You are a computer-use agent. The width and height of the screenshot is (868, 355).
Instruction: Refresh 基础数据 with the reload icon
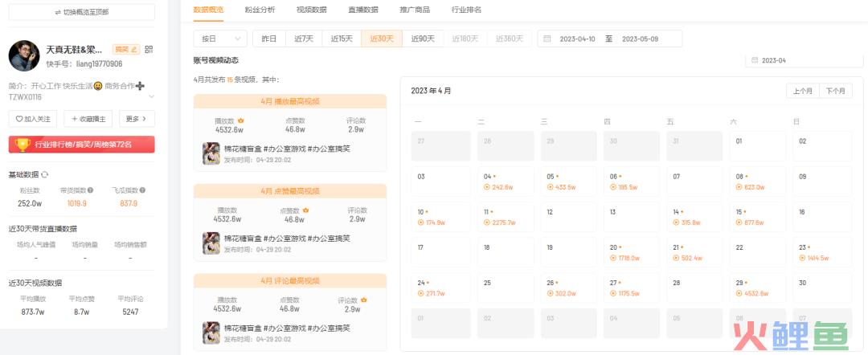[46, 174]
